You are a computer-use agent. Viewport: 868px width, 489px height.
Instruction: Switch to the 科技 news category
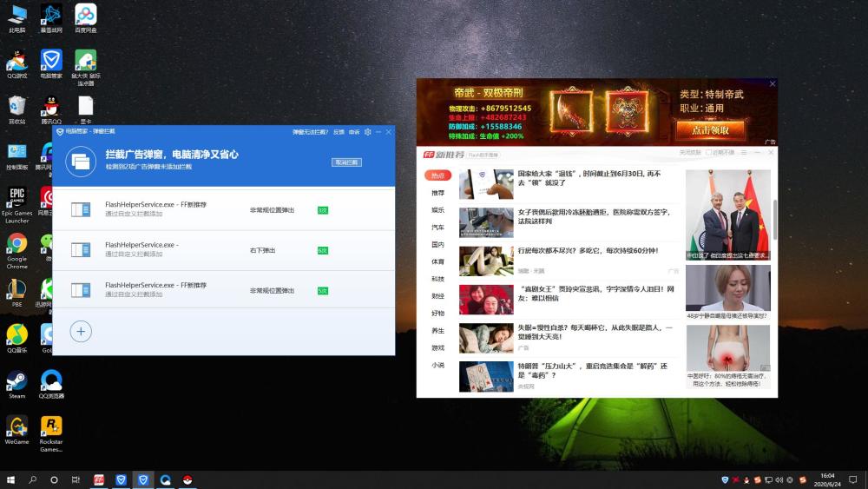pyautogui.click(x=437, y=279)
